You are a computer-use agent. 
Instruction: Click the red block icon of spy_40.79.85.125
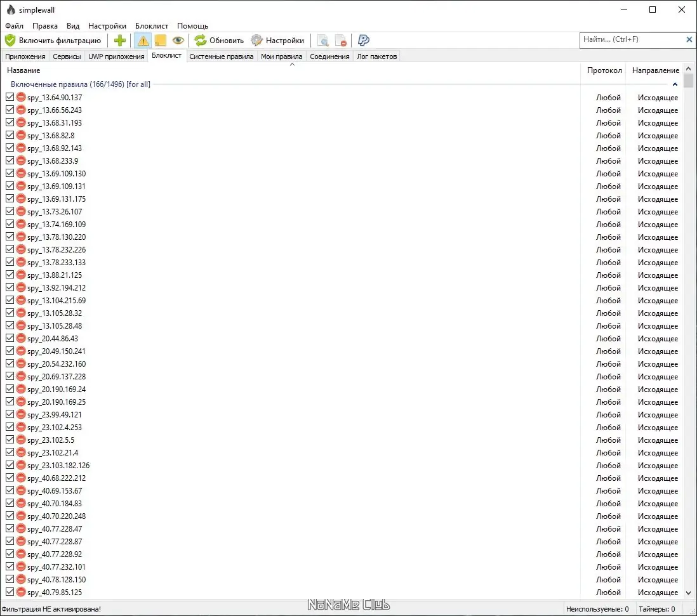click(21, 592)
